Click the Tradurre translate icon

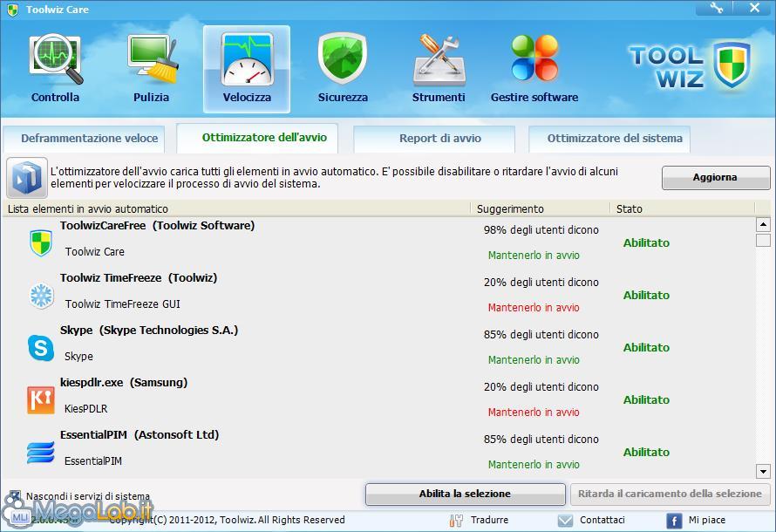coord(456,520)
